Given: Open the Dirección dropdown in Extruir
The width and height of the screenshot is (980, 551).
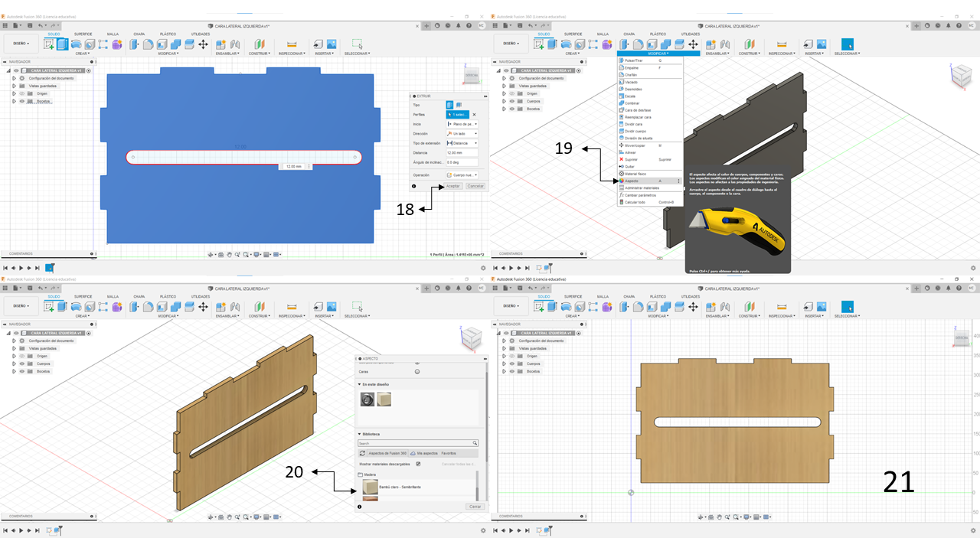Looking at the screenshot, I should tap(462, 134).
